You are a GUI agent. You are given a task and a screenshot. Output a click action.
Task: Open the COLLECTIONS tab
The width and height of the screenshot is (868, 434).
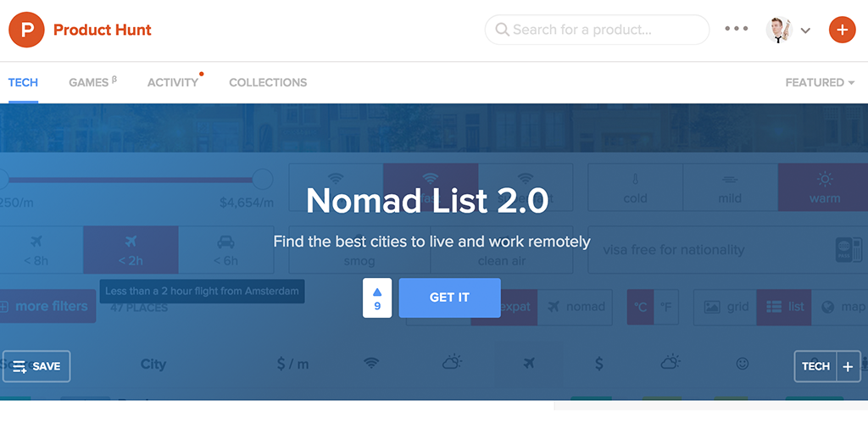(x=268, y=82)
